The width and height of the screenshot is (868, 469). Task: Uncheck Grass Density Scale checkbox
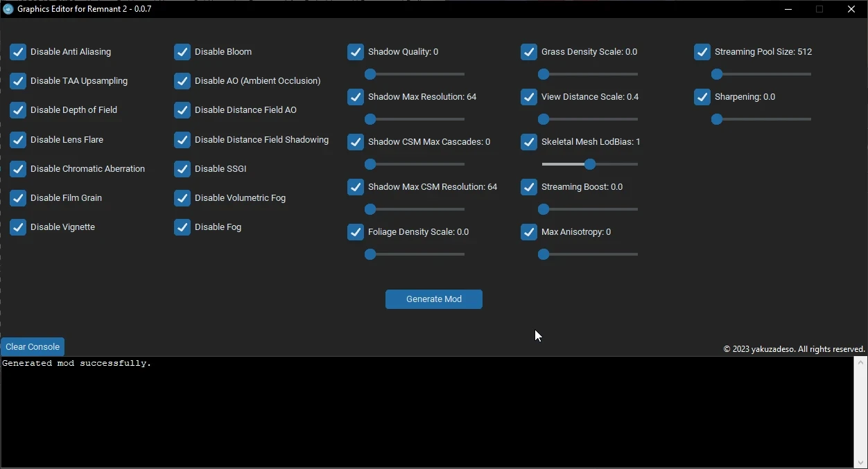click(x=529, y=52)
